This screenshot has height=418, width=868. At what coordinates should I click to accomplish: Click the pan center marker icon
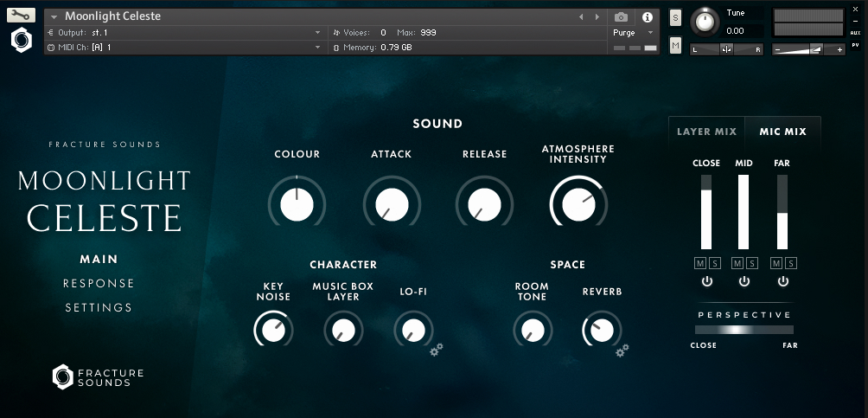(x=726, y=50)
